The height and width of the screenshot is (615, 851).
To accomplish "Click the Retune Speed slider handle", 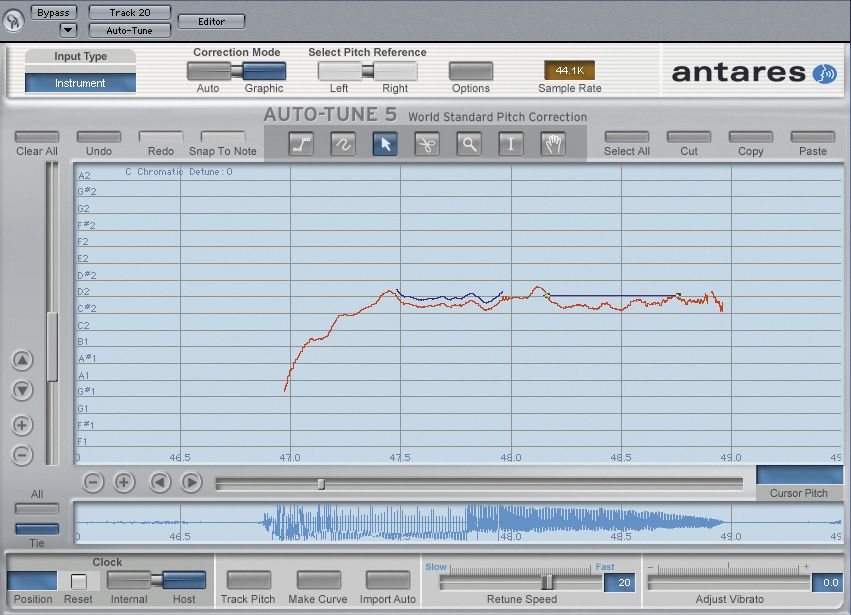I will coord(548,582).
